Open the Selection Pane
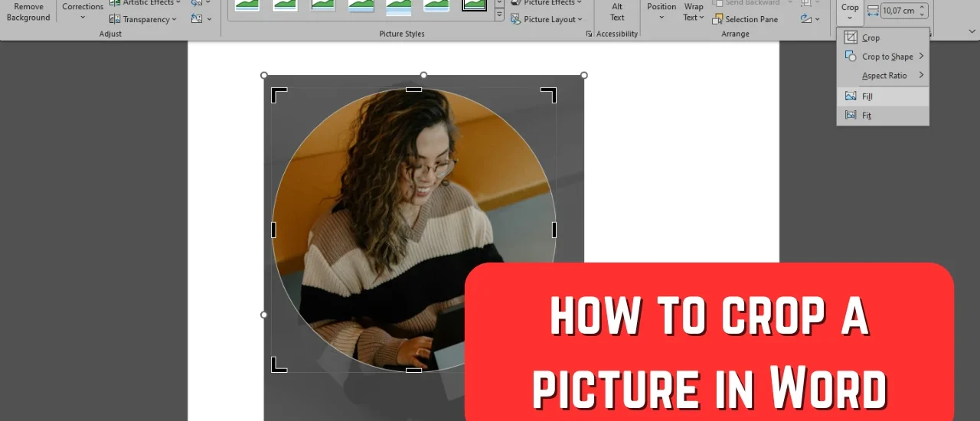 (x=745, y=19)
